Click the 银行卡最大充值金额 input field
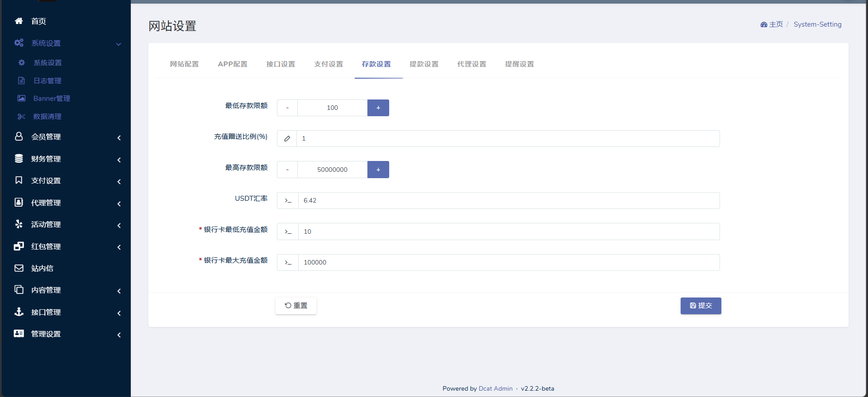The image size is (868, 397). click(x=509, y=262)
